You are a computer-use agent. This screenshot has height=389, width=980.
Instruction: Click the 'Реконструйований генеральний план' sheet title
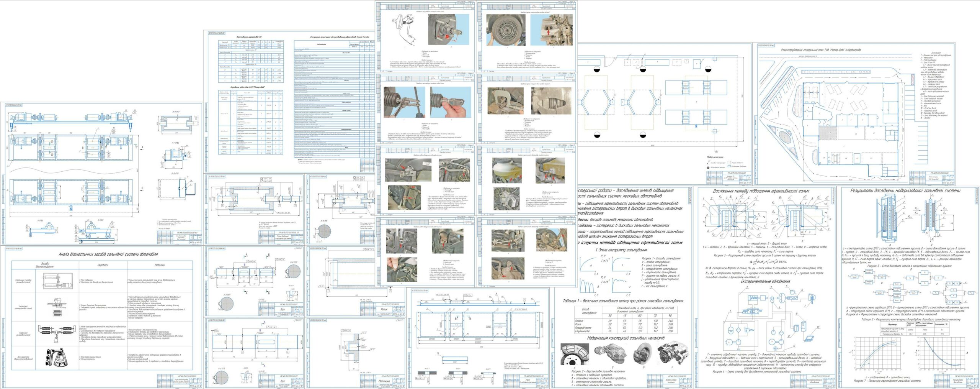(x=821, y=50)
